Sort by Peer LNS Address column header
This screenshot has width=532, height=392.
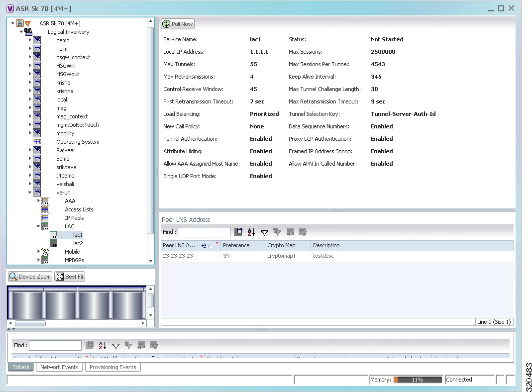(190, 245)
